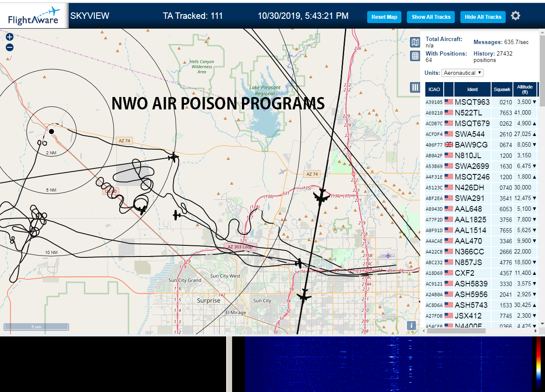This screenshot has width=545, height=392.
Task: Open the Units Aeronautical dropdown
Action: [463, 73]
